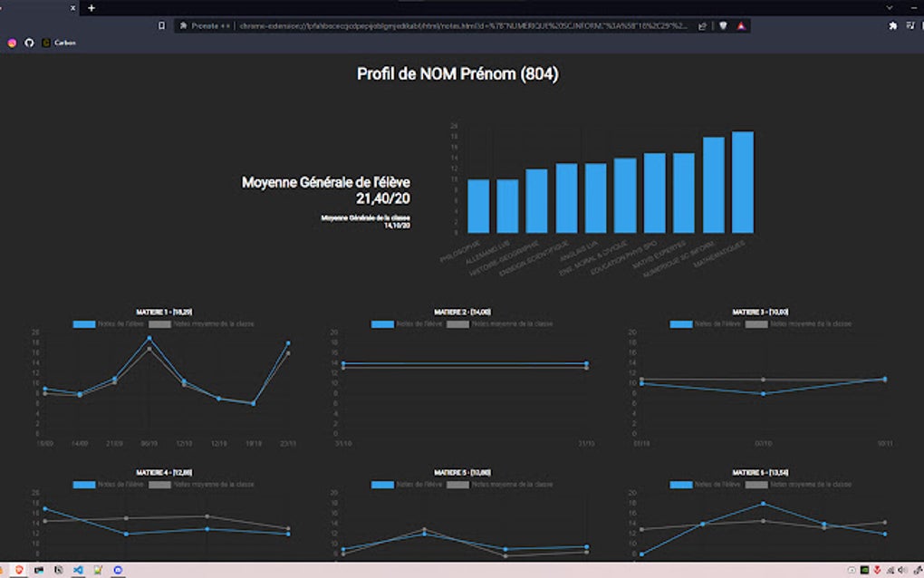
Task: Open a new browser tab
Action: [91, 8]
